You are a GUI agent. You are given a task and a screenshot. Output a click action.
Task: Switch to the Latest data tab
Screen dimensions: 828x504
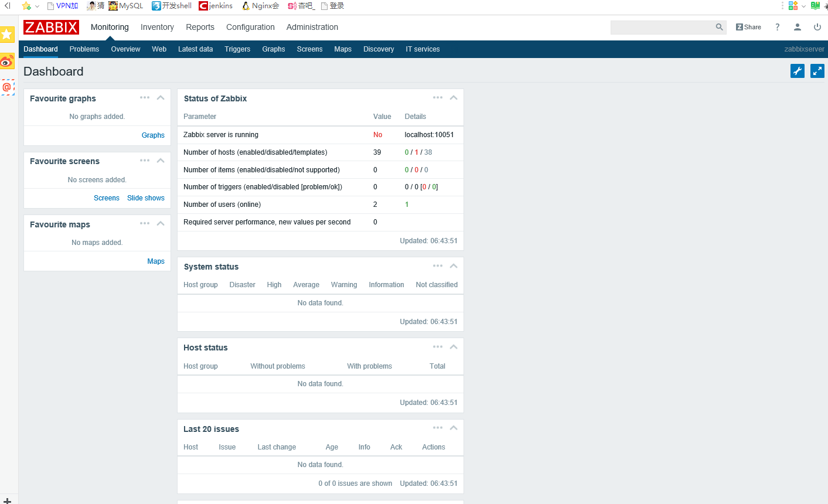(x=196, y=49)
